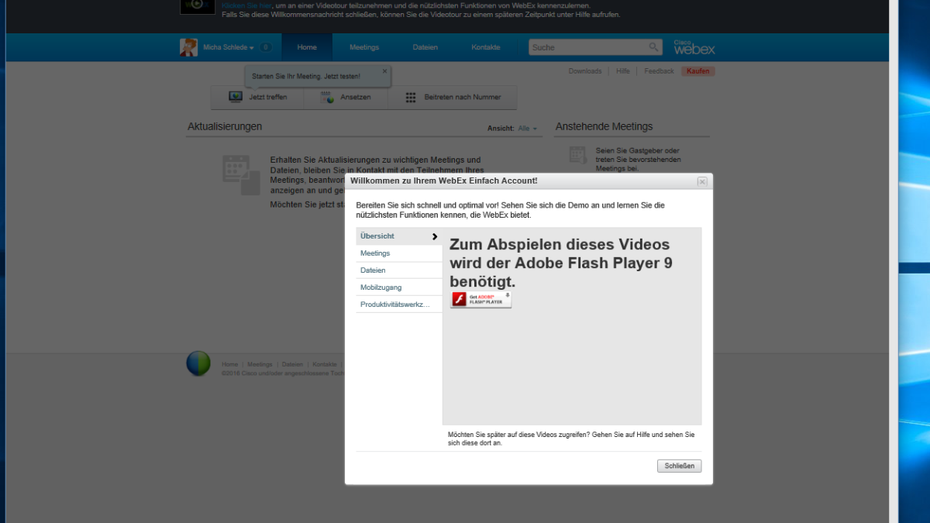Open the Feedback link
930x523 pixels.
point(659,71)
